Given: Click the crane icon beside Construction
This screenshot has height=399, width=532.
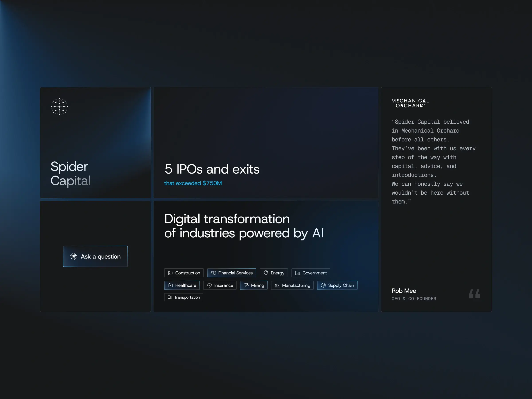Looking at the screenshot, I should pos(170,273).
